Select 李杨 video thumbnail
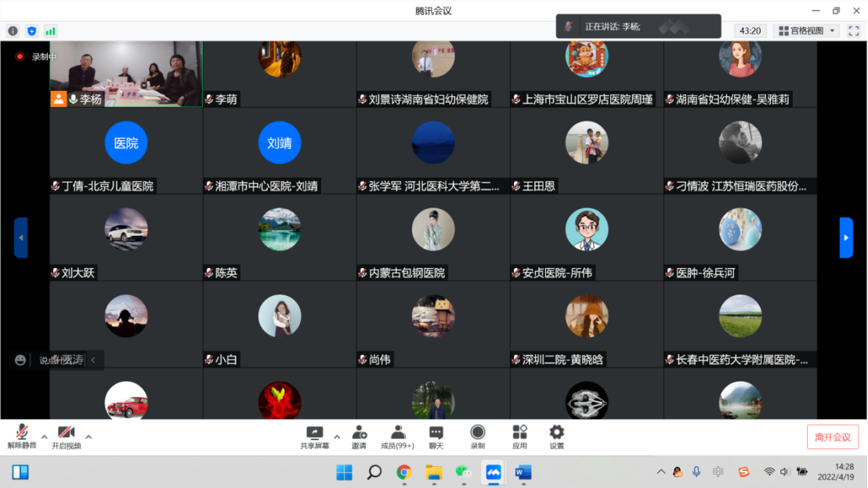Screen dimensions: 868x488 [126, 74]
